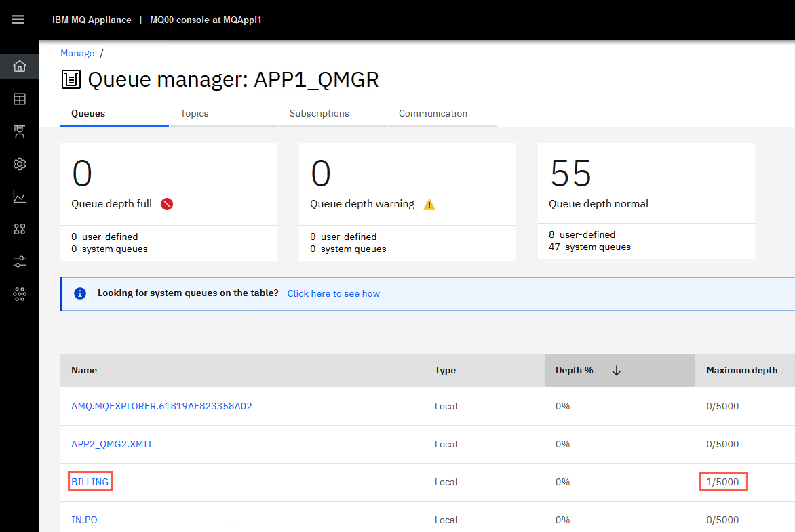Click the yellow queue depth warning icon
The height and width of the screenshot is (532, 795).
(x=429, y=204)
